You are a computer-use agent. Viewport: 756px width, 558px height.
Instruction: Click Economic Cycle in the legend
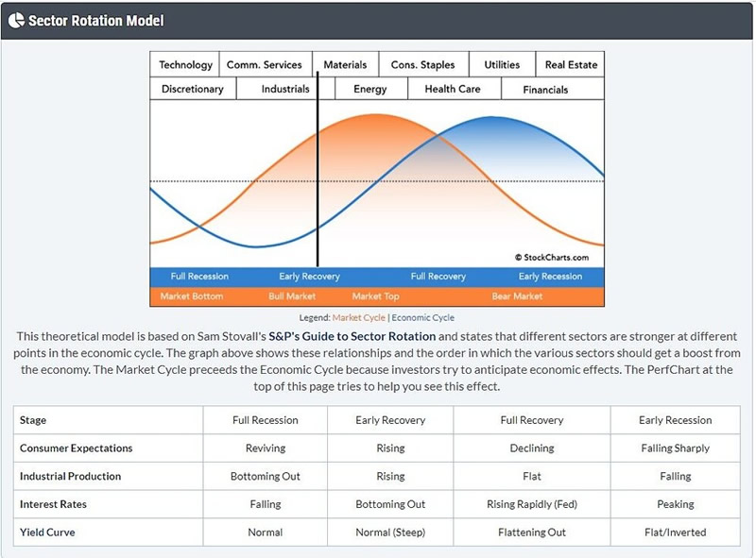click(422, 318)
